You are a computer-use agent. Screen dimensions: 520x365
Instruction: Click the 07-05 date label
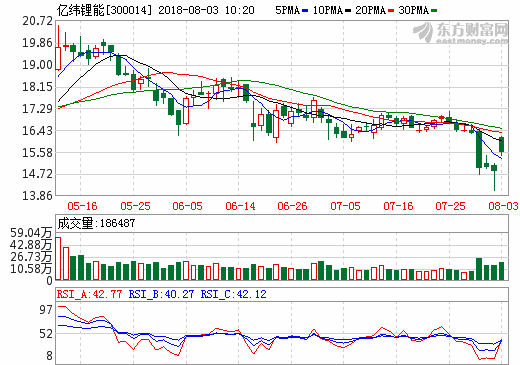345,206
